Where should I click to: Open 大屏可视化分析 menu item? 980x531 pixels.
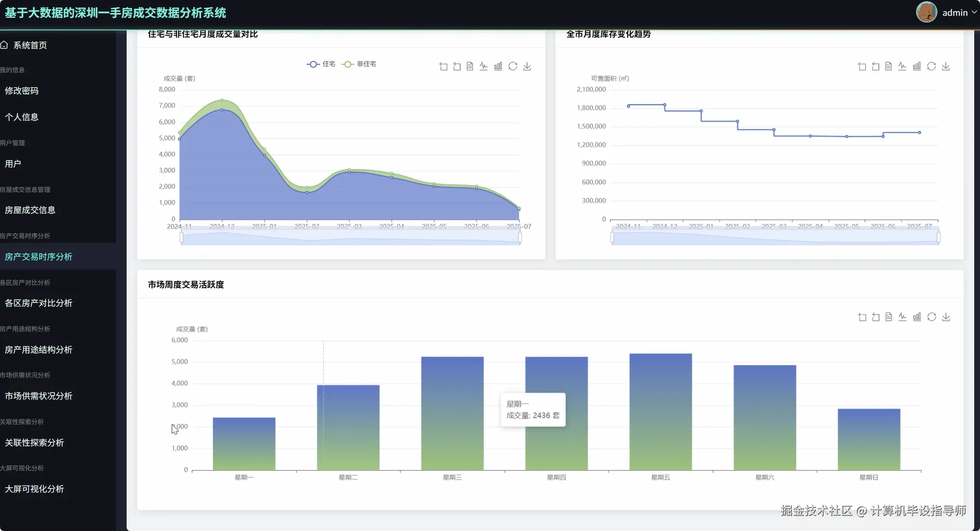(x=34, y=489)
